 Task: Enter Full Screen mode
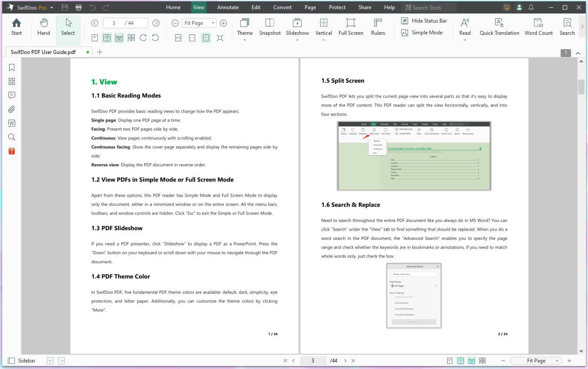pos(351,27)
